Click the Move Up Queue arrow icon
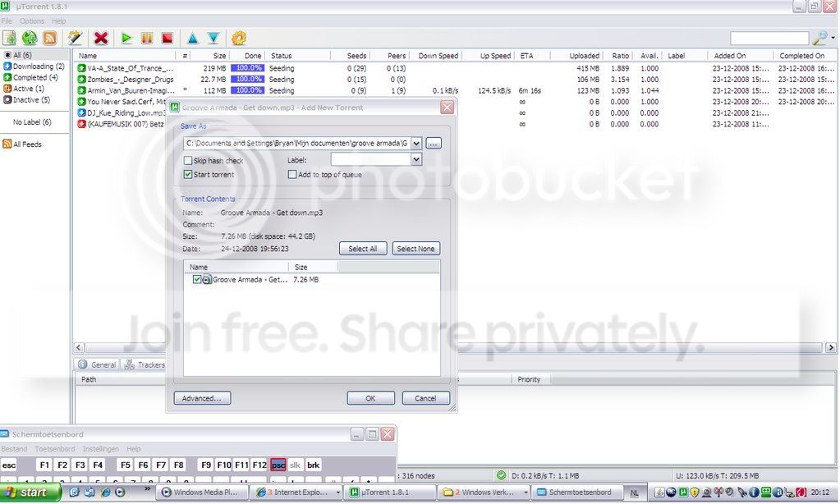This screenshot has height=504, width=840. pos(193,38)
